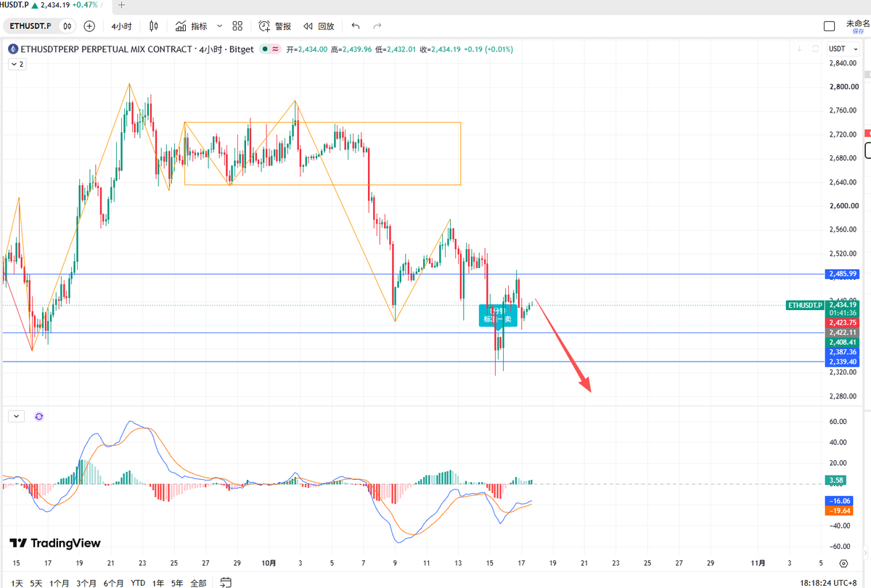The image size is (871, 588).
Task: Open time axis settings gear icon
Action: click(x=843, y=563)
